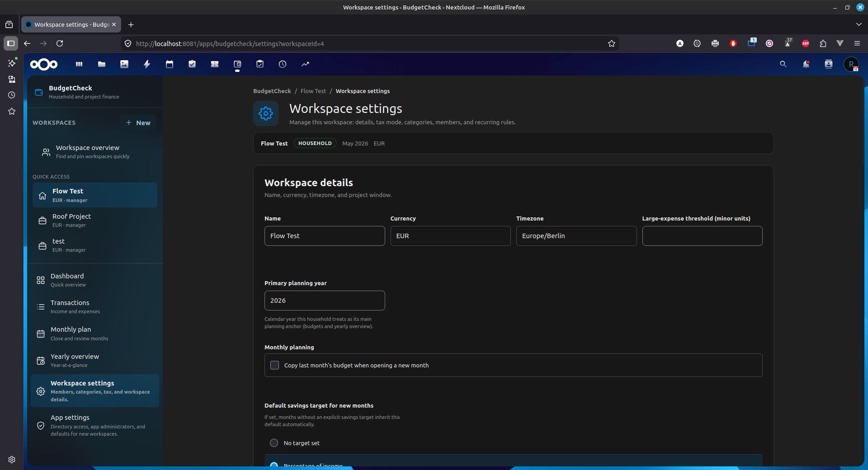
Task: Open Nextcloud unified search magnifier
Action: tap(783, 64)
